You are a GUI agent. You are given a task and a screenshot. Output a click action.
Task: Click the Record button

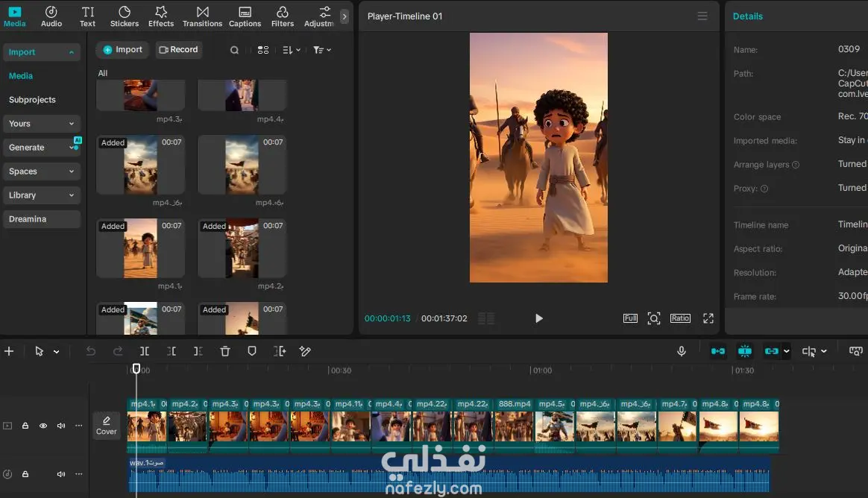[178, 50]
